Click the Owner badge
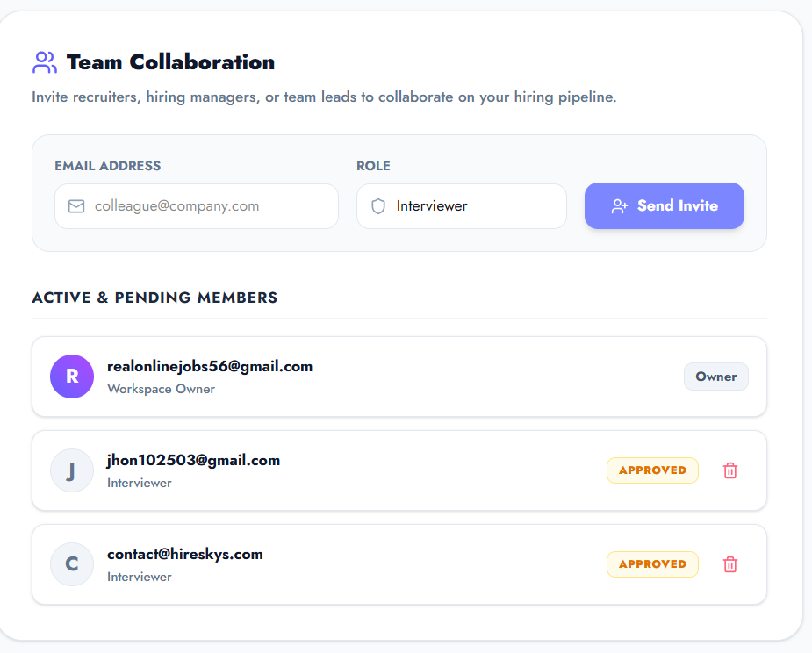 click(x=716, y=377)
